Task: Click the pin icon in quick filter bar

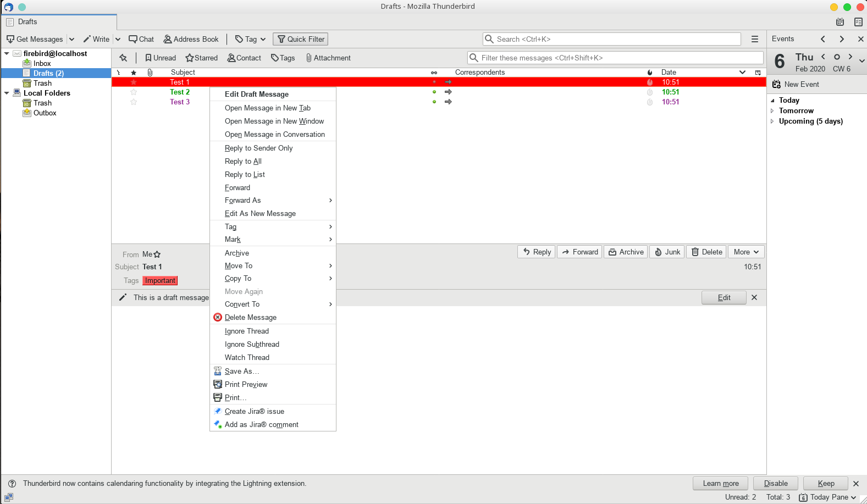Action: click(x=123, y=58)
